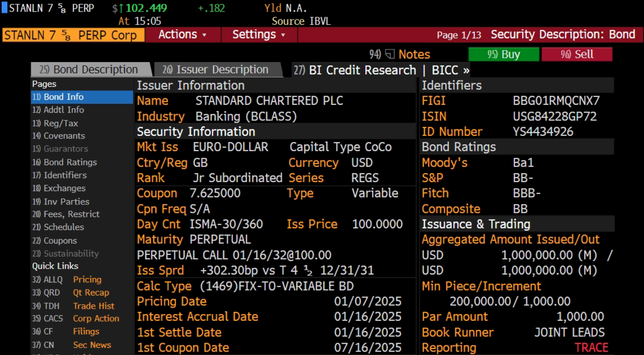This screenshot has width=644, height=355.
Task: Click the ISIN value USG84228GP72
Action: (x=555, y=116)
